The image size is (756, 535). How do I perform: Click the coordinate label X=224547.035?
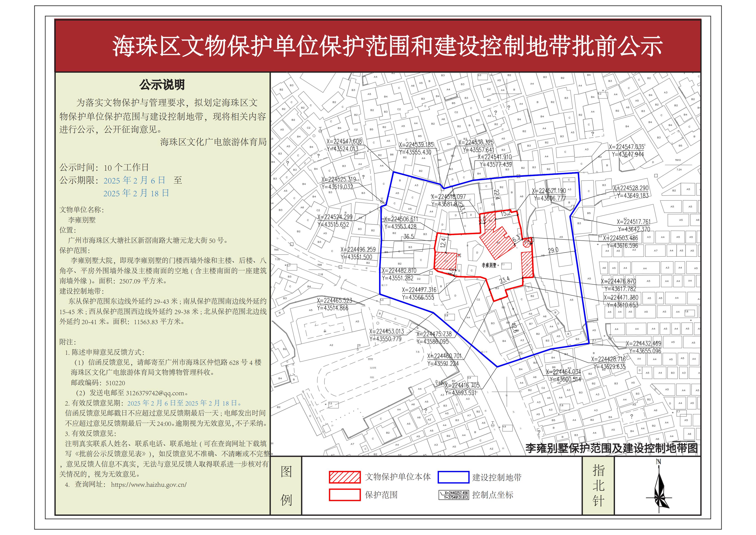(x=626, y=147)
